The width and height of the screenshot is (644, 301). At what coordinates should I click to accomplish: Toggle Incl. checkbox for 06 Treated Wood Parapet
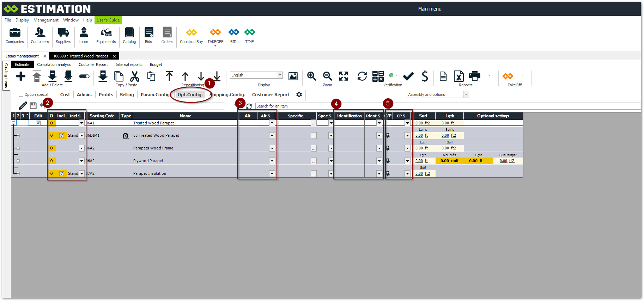[62, 136]
